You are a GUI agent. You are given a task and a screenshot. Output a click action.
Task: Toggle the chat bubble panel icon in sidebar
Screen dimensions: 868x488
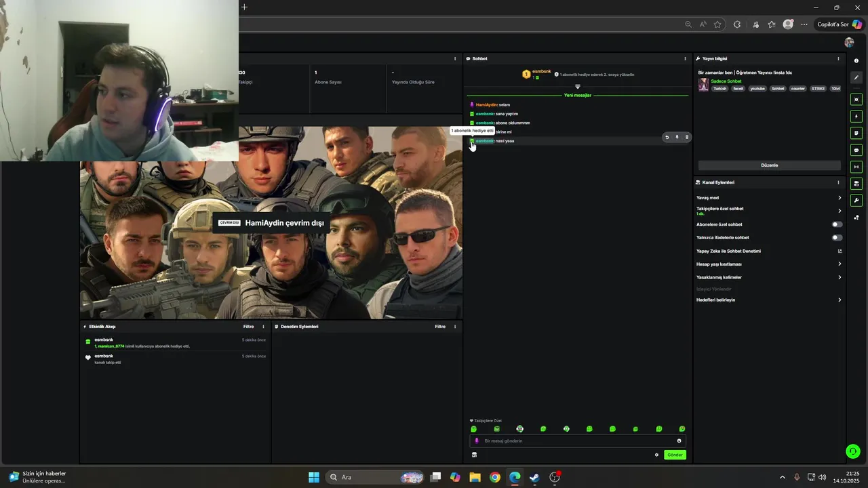856,150
